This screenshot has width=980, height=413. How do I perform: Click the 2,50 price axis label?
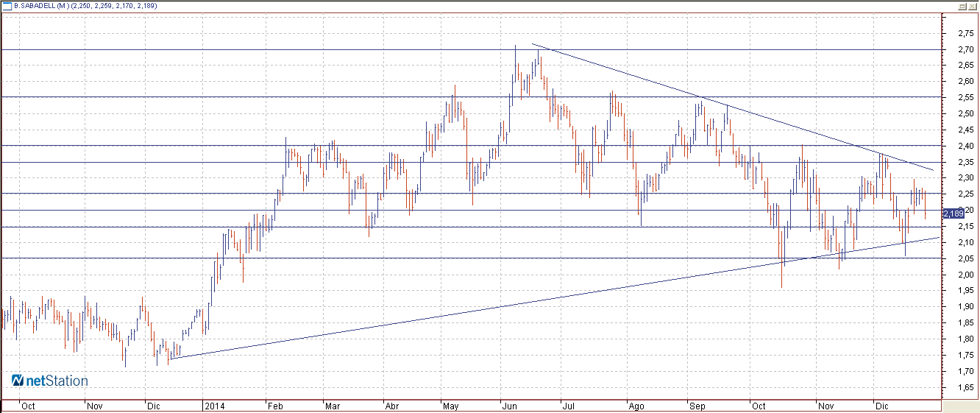point(966,113)
